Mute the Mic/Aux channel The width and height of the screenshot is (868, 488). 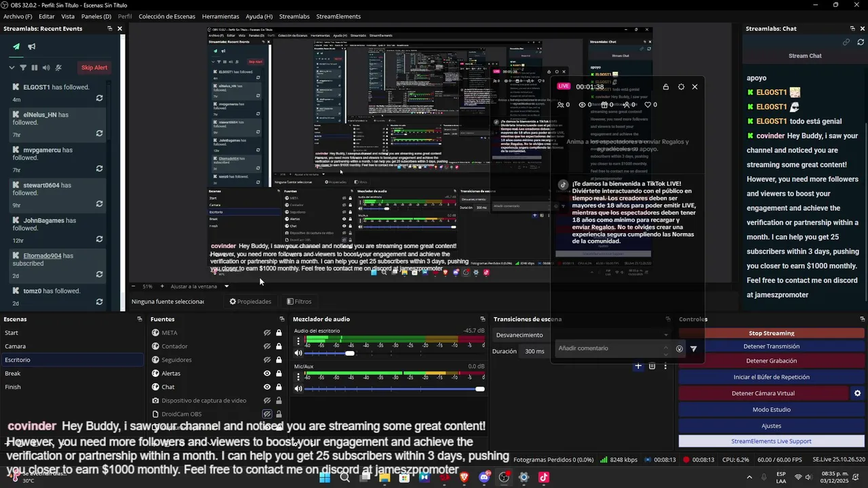[x=298, y=388]
